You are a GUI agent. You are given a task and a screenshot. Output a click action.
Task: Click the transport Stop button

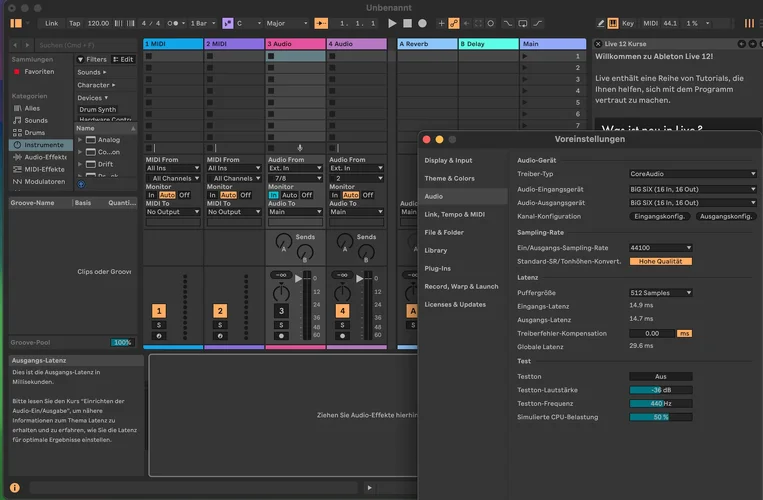pyautogui.click(x=407, y=23)
